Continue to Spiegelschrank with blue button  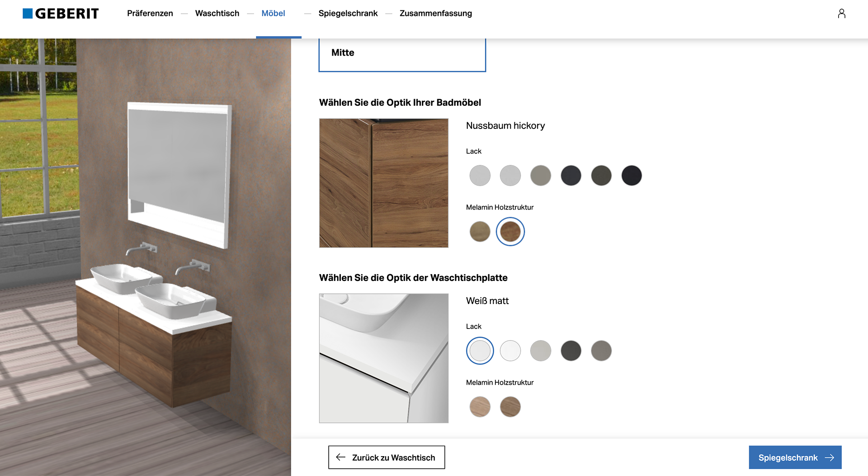(795, 457)
